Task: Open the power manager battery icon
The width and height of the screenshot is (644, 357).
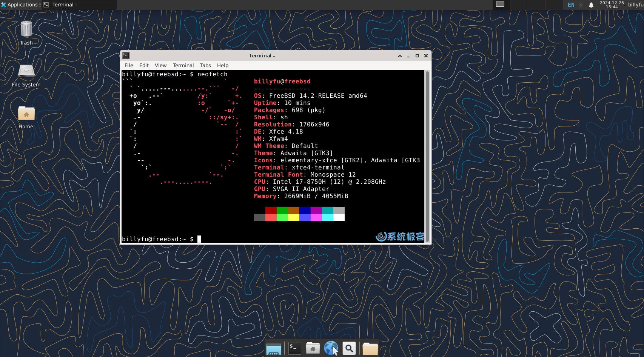Action: coord(581,5)
